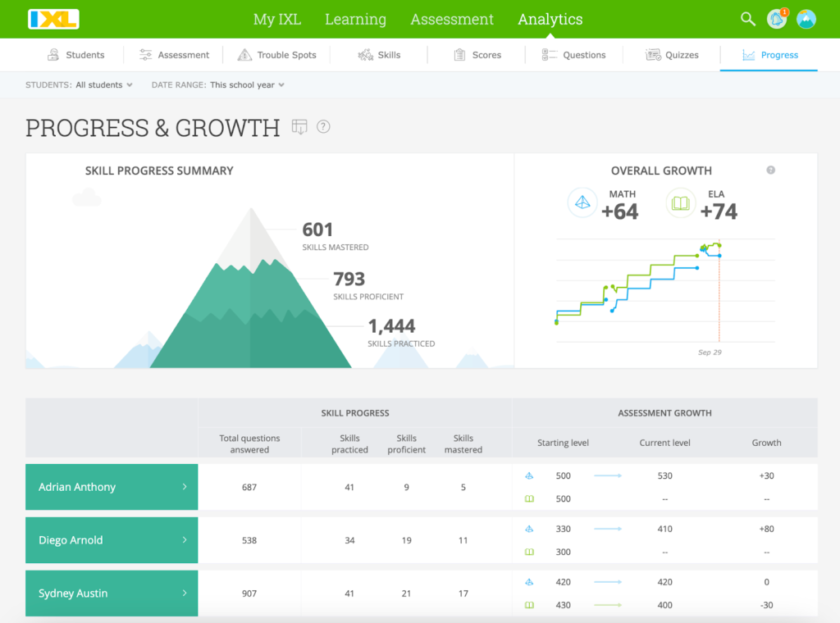This screenshot has width=840, height=623.
Task: Click the Math +64 growth value
Action: (620, 211)
